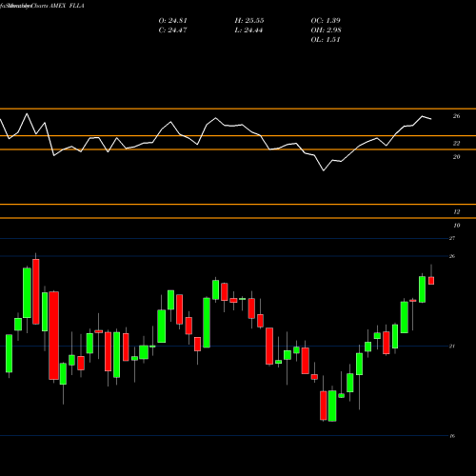The image size is (476, 476).
Task: Click the OL: 1.51 value
Action: 326,40
